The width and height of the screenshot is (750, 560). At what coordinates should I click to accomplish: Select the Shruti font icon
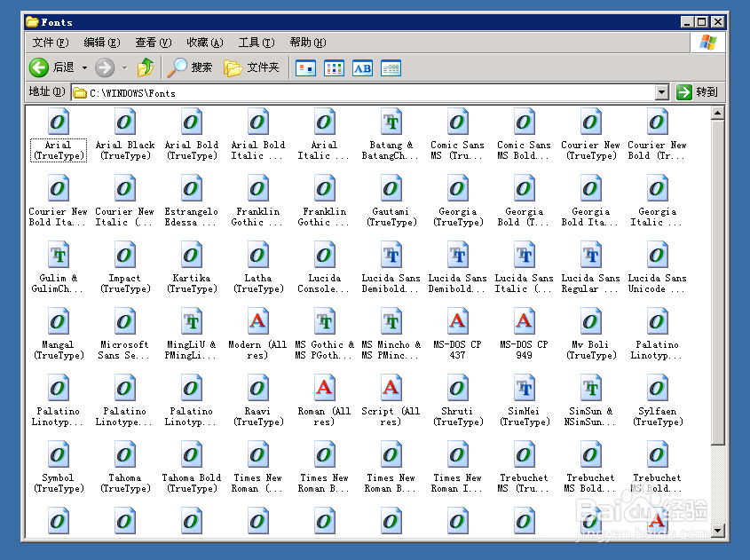tap(457, 388)
